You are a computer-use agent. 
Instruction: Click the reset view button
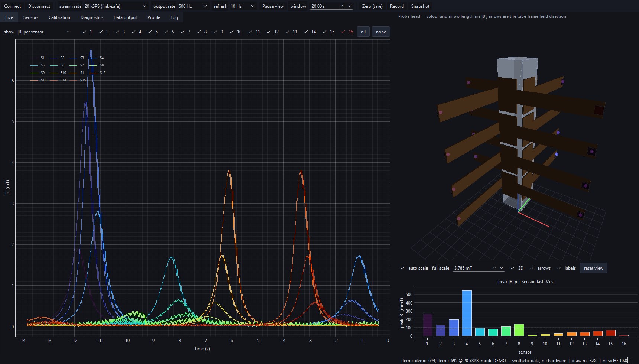pos(594,268)
